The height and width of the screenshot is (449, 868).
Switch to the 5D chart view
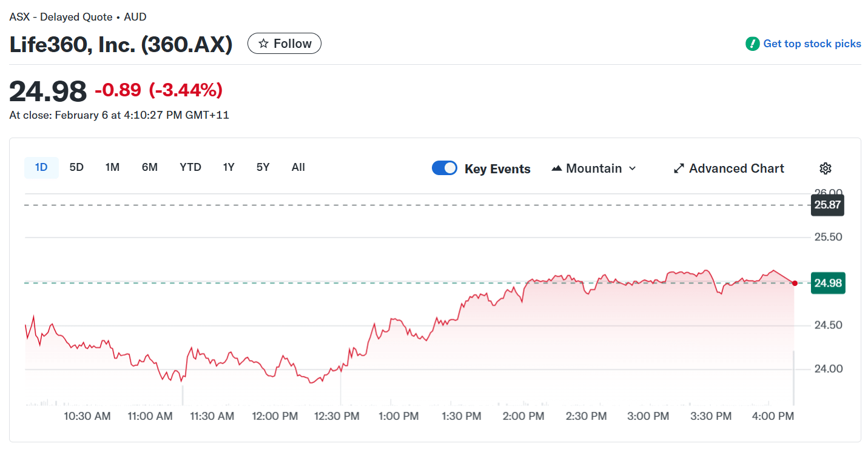click(x=76, y=167)
